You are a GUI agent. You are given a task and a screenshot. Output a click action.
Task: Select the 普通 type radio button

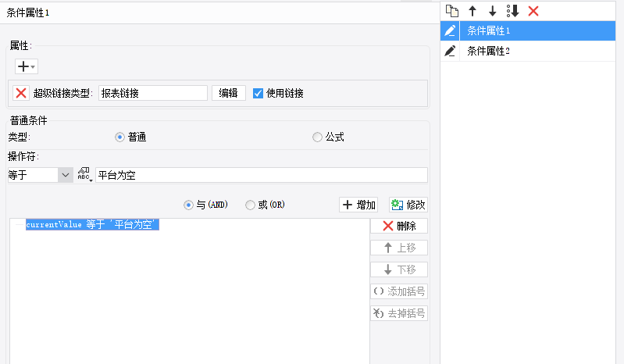click(119, 137)
